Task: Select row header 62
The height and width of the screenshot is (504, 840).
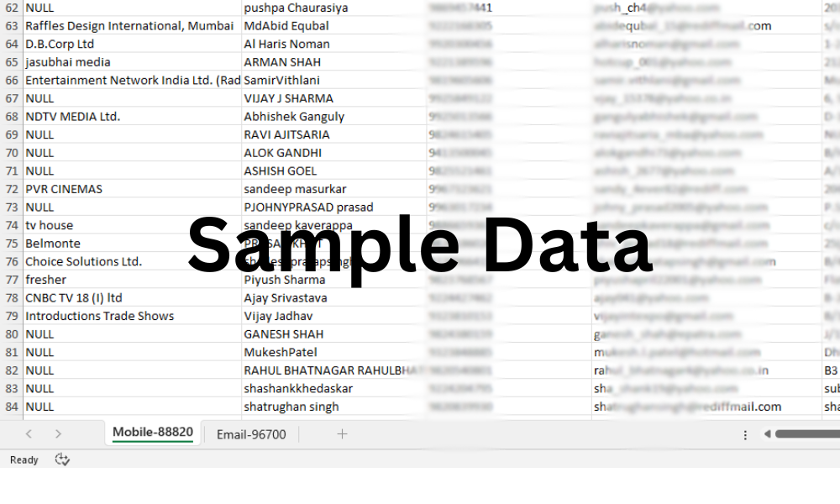Action: (x=12, y=8)
